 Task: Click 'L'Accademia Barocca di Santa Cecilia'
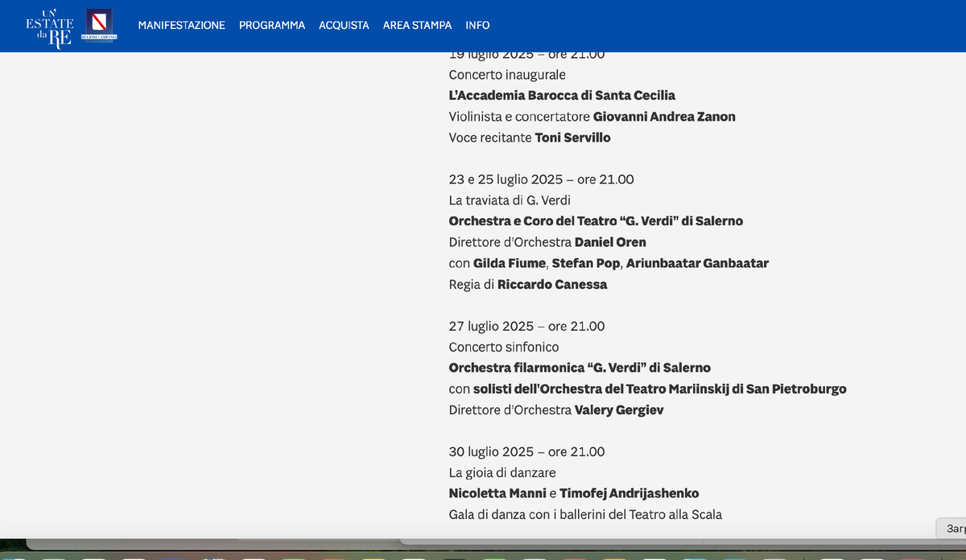pyautogui.click(x=562, y=96)
